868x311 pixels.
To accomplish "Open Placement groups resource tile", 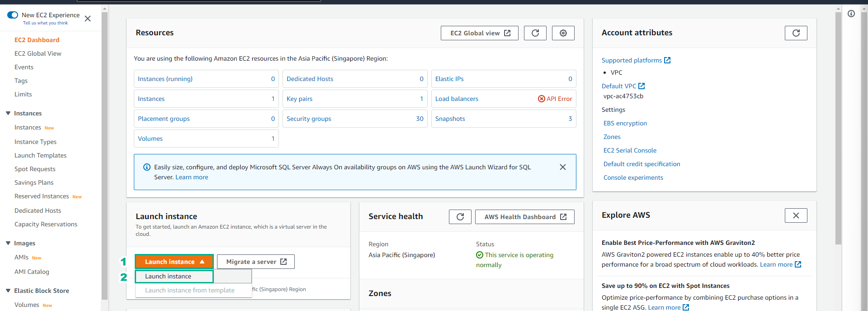I will (206, 119).
